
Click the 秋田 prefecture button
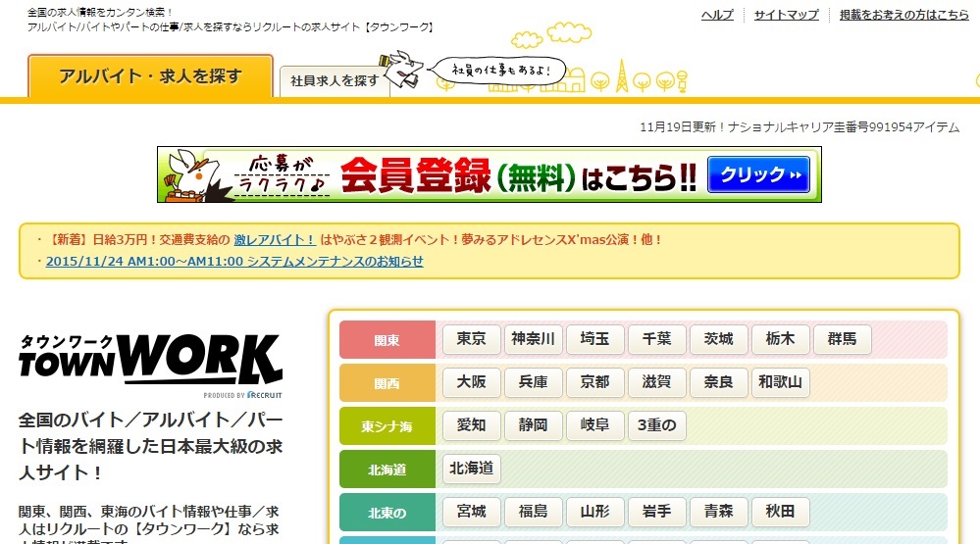point(781,512)
